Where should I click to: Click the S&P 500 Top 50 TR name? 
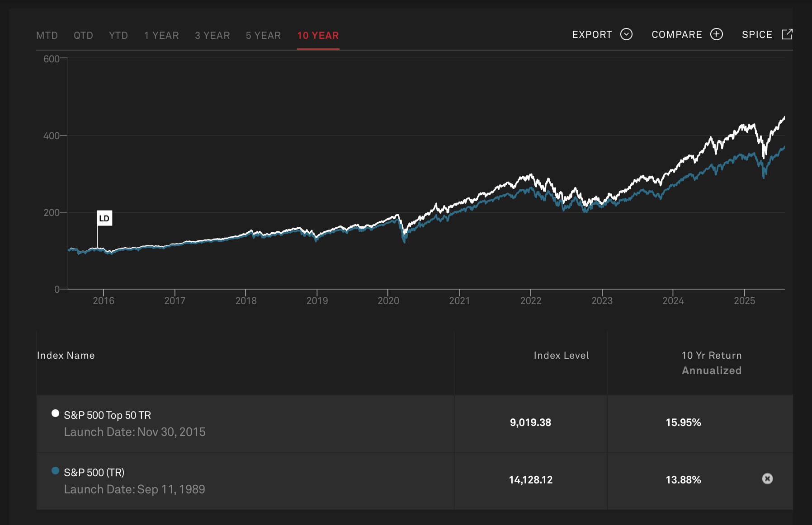pyautogui.click(x=108, y=415)
